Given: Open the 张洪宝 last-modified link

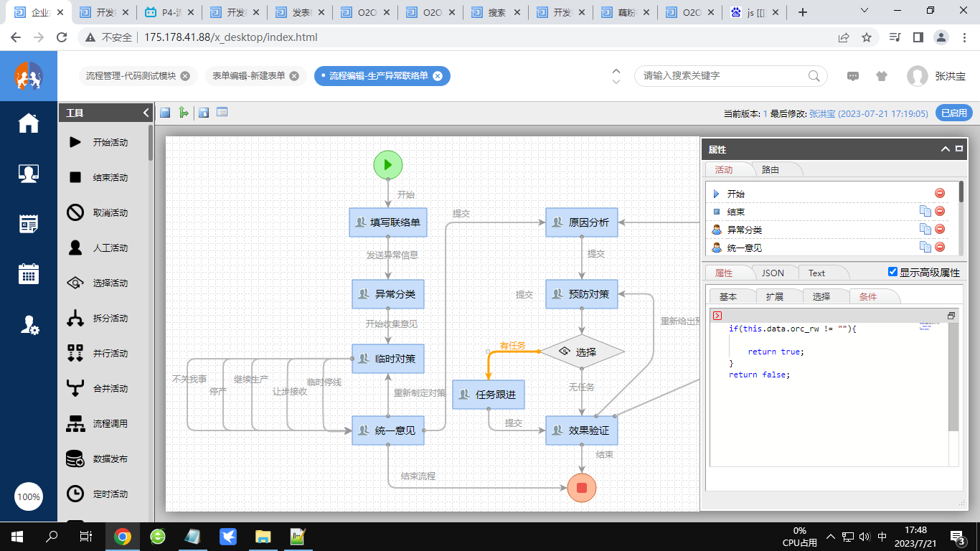Looking at the screenshot, I should pos(821,113).
